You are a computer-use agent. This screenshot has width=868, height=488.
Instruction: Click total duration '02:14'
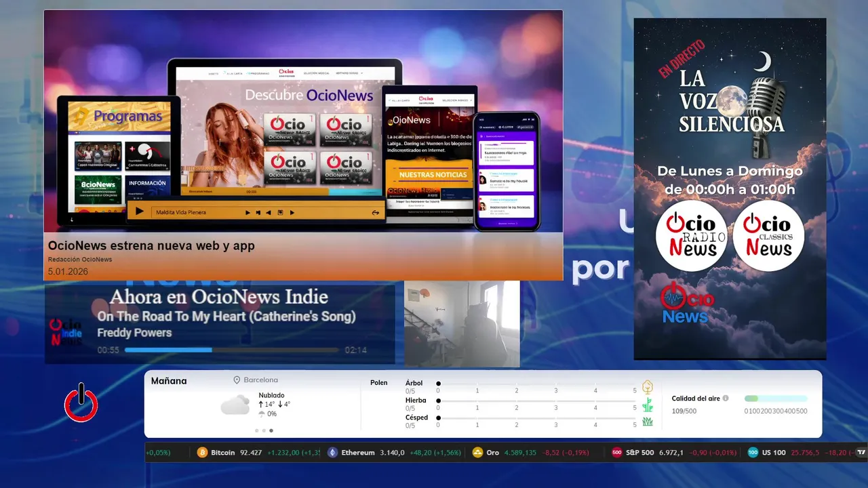(x=356, y=350)
